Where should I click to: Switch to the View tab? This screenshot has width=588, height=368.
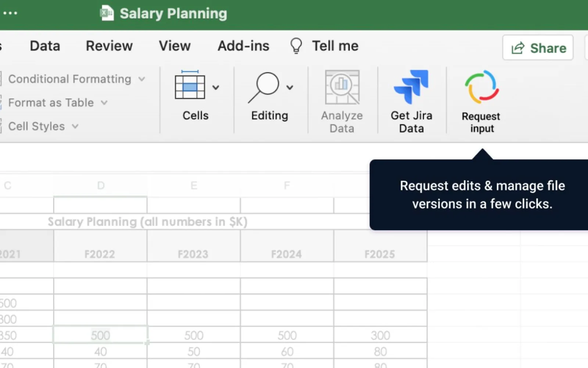point(175,46)
